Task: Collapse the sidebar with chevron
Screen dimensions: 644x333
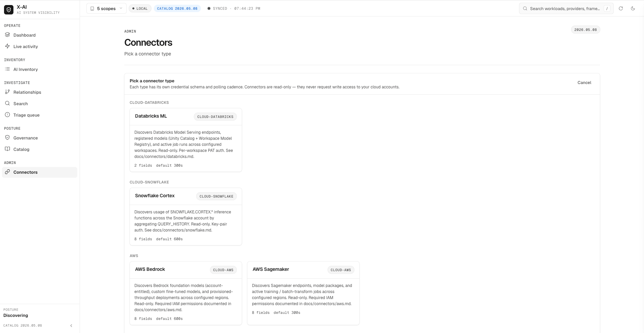Action: [71, 326]
